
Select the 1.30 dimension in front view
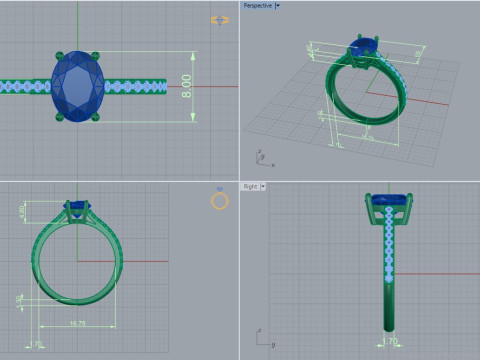tap(19, 301)
